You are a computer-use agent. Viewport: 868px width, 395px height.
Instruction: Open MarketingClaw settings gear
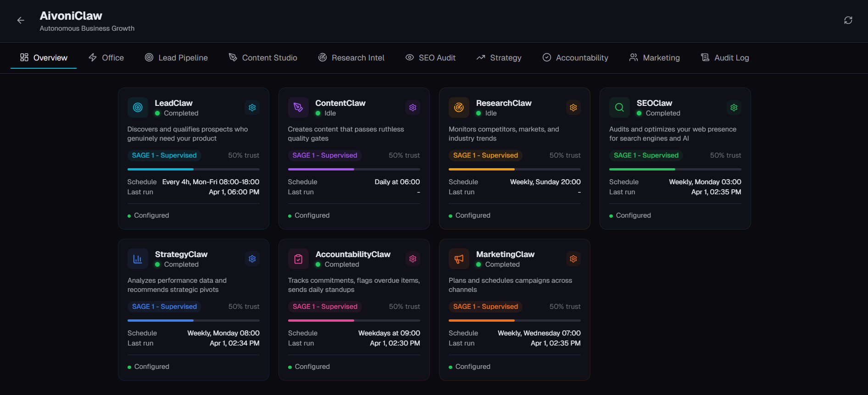click(573, 259)
